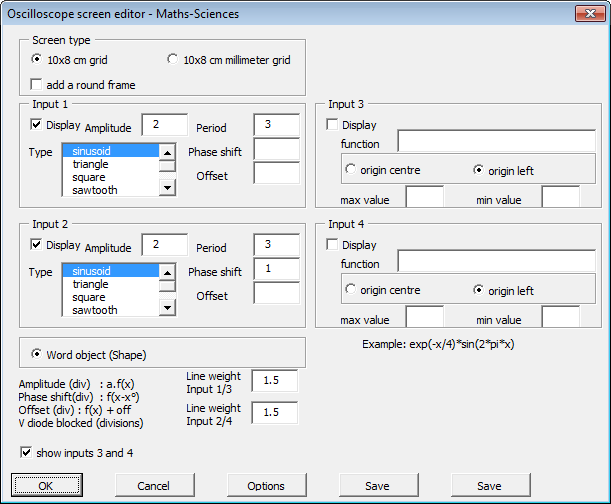Select 'origin centre' for Input 3
Screen dimensions: 611x504
(351, 170)
